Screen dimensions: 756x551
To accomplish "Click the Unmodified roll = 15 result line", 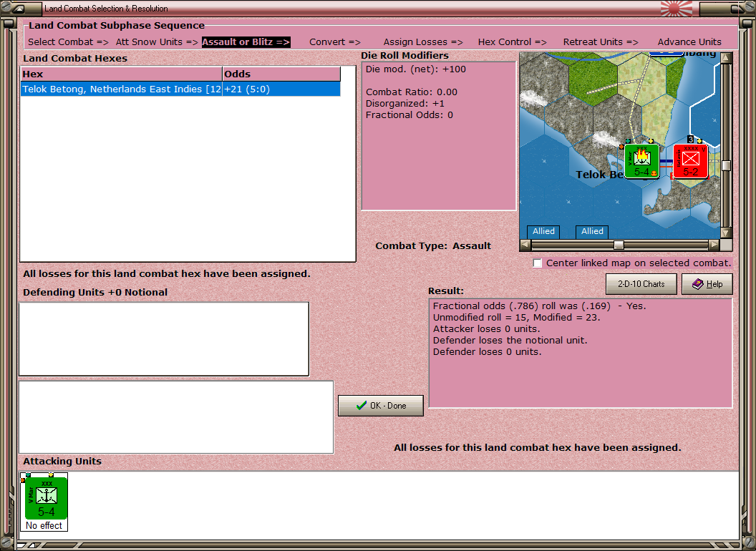I will click(516, 317).
